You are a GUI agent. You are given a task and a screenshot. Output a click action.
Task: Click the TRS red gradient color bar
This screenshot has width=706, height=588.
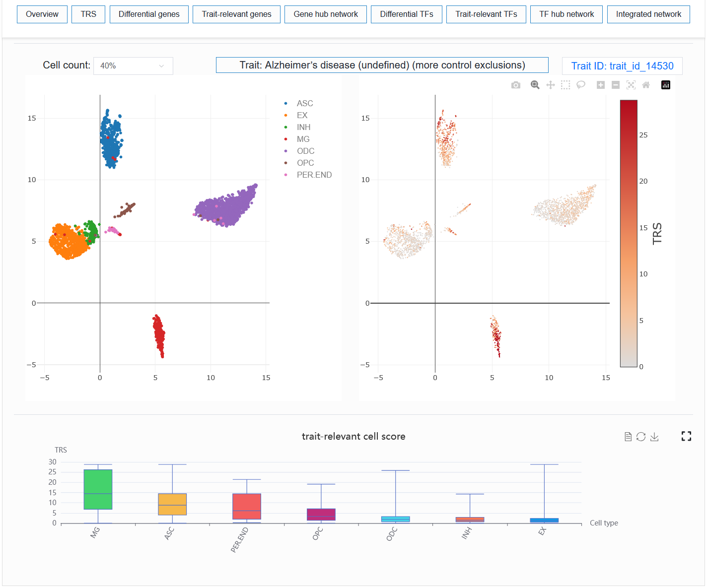629,233
